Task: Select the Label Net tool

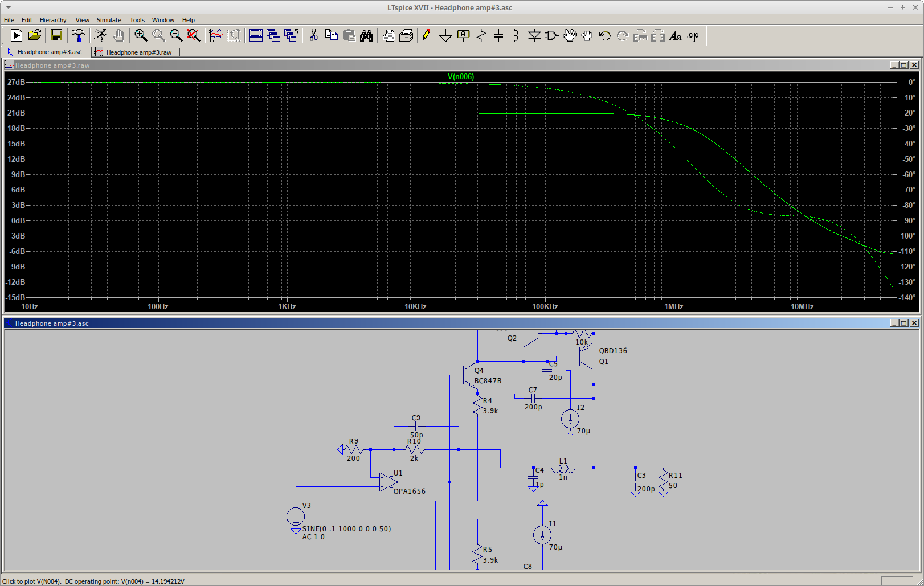Action: [x=463, y=35]
